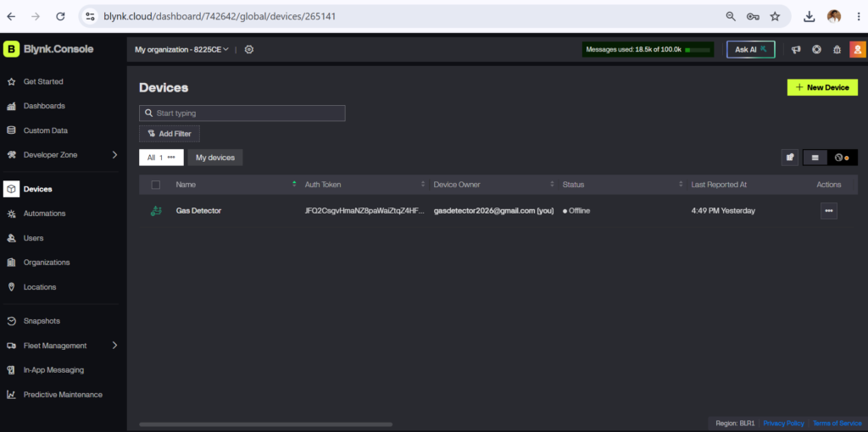Click the bug report icon
The image size is (868, 432).
837,49
